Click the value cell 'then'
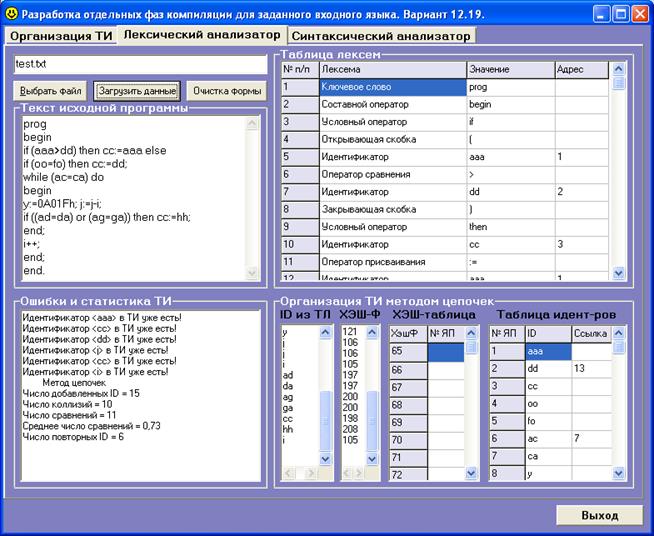The width and height of the screenshot is (654, 536). click(x=511, y=227)
